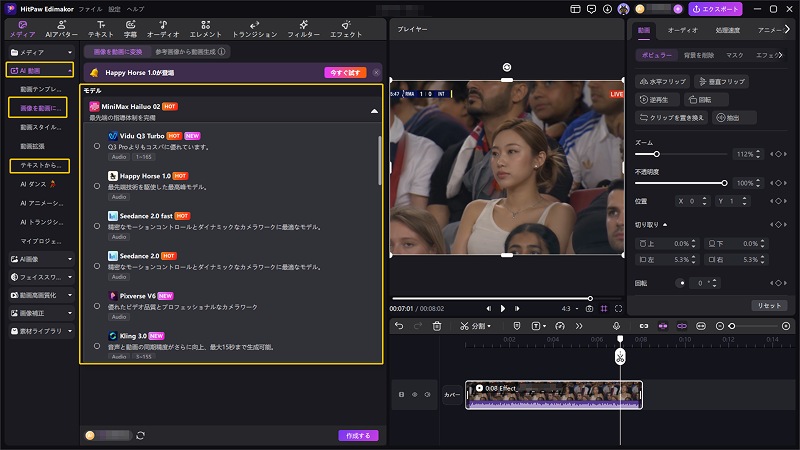This screenshot has height=450, width=800.
Task: Toggle the timeline track visibility eye icon
Action: pyautogui.click(x=414, y=394)
